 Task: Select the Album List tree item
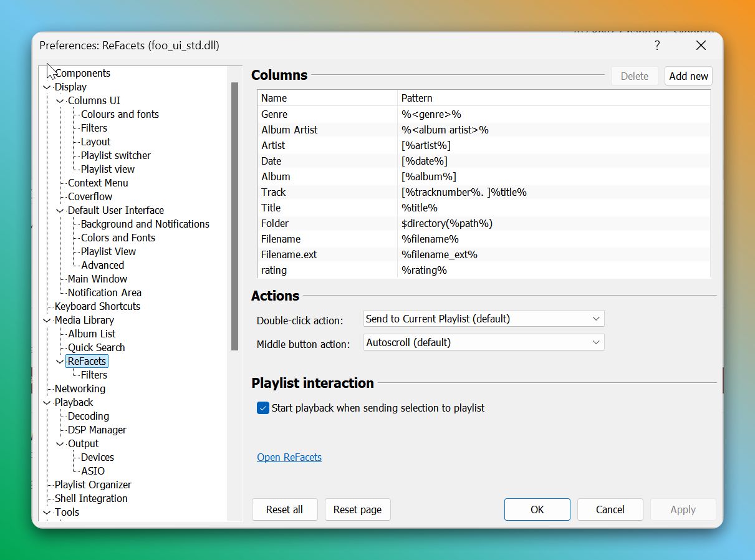tap(92, 334)
